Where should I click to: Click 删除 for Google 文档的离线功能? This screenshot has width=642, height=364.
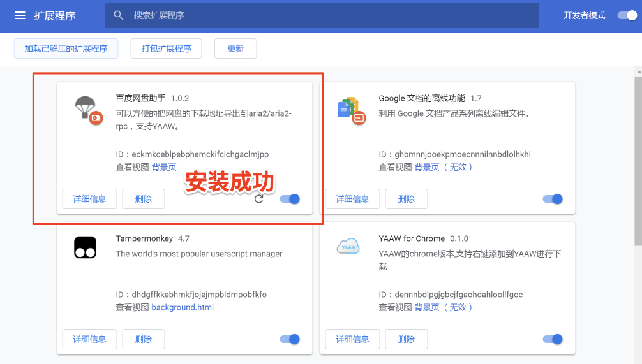406,199
